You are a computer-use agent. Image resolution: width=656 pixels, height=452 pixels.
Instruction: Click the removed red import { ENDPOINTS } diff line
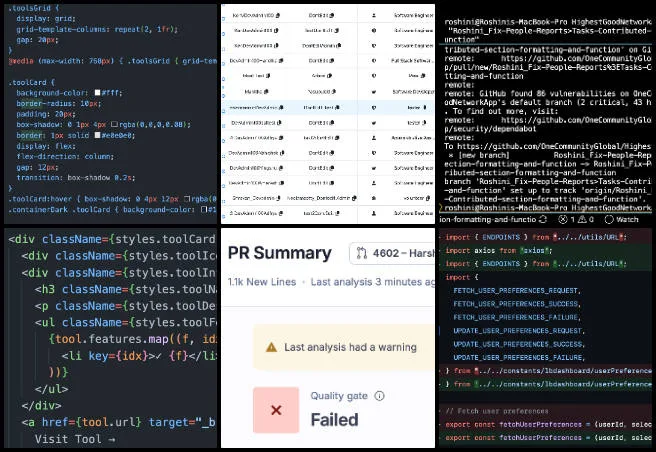[x=536, y=237]
